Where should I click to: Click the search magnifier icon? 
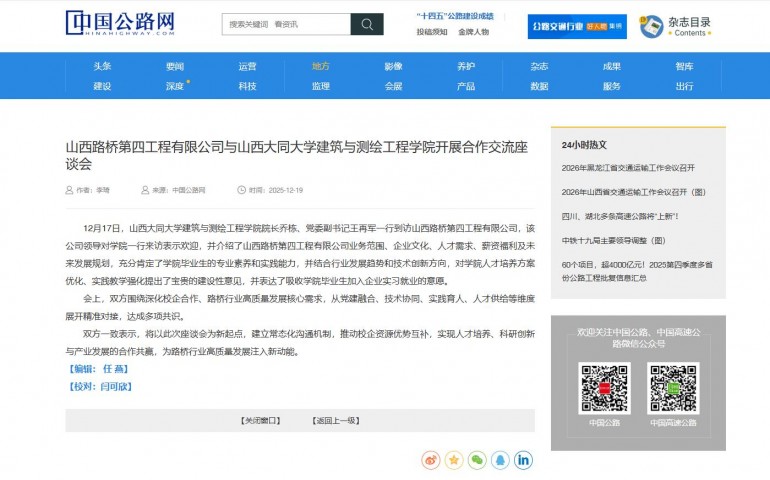[x=366, y=24]
